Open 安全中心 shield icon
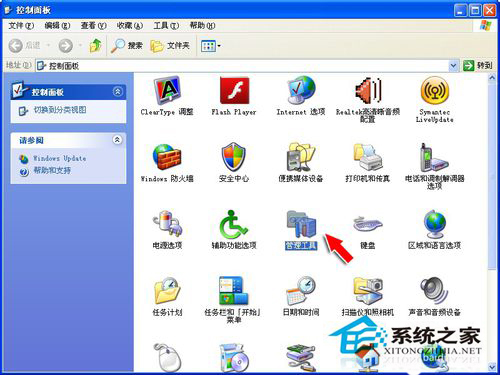 (234, 157)
